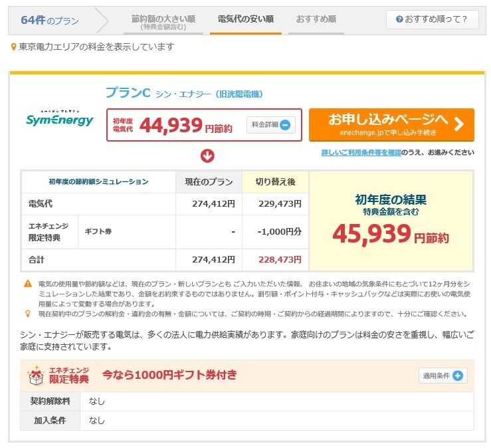Click the blue minus icon on 料金詳細
This screenshot has width=491, height=448.
coord(285,125)
